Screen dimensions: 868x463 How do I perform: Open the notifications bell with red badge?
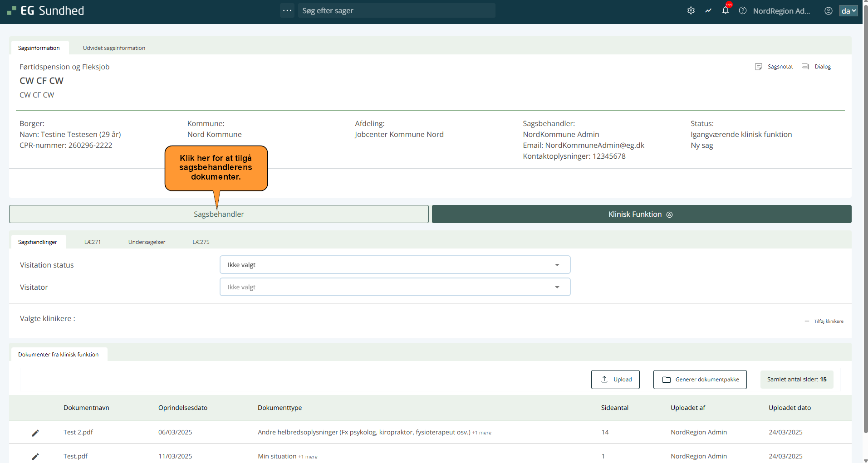(725, 10)
